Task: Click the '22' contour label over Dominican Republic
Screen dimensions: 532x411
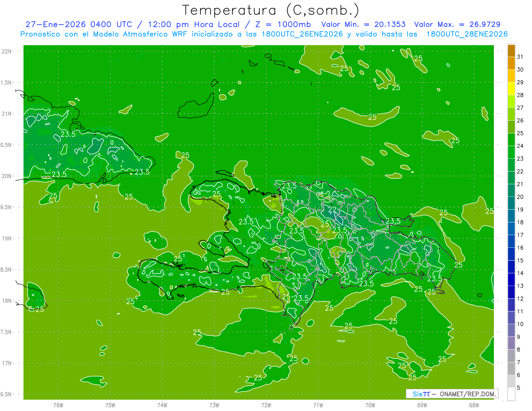Action: (332, 210)
